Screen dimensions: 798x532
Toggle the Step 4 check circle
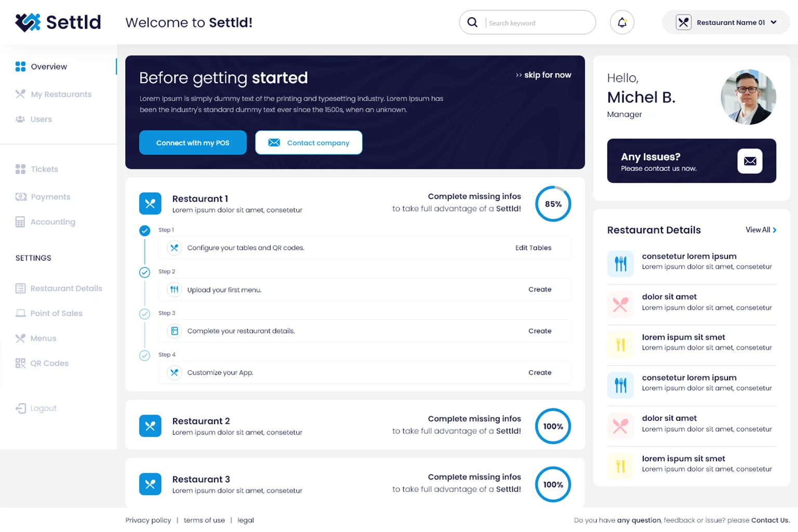click(145, 355)
